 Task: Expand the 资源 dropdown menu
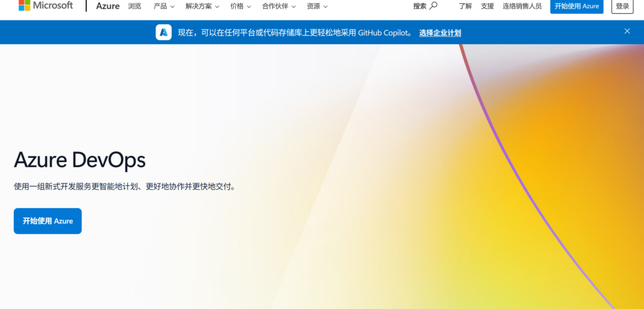pyautogui.click(x=317, y=6)
